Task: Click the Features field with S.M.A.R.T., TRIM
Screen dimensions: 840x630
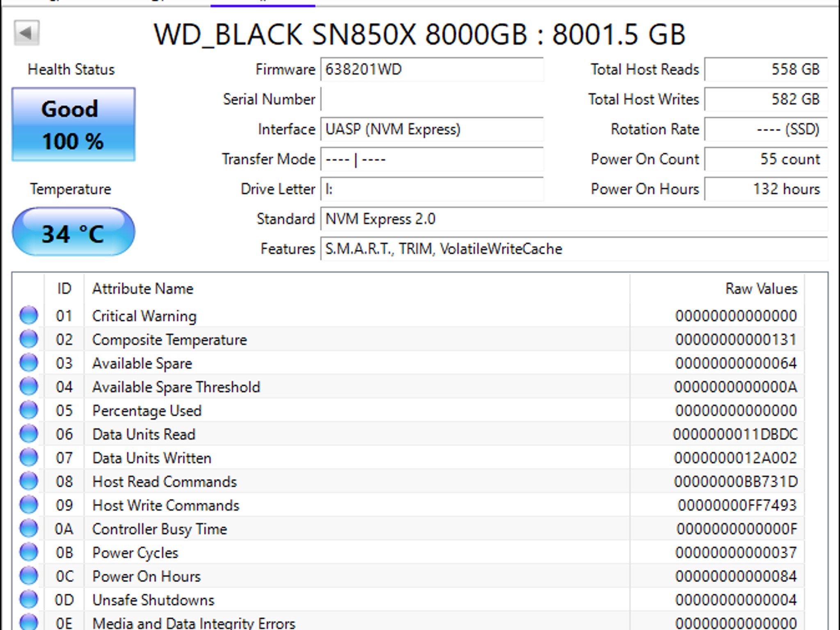Action: coord(574,249)
